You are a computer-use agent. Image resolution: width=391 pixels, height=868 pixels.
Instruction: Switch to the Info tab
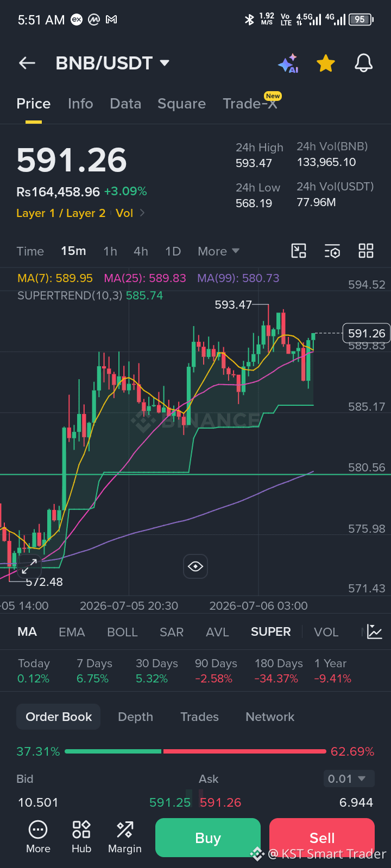coord(80,104)
